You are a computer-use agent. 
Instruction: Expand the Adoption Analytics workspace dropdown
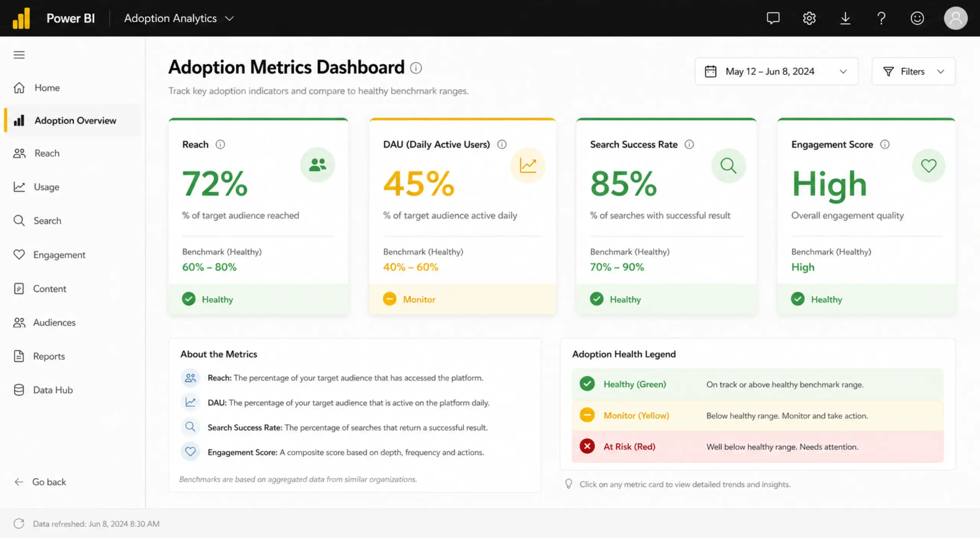point(179,18)
